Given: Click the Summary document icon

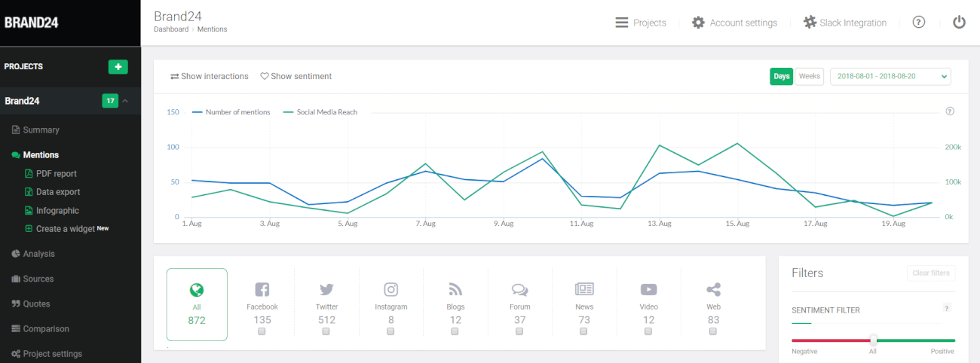Looking at the screenshot, I should click(x=16, y=130).
